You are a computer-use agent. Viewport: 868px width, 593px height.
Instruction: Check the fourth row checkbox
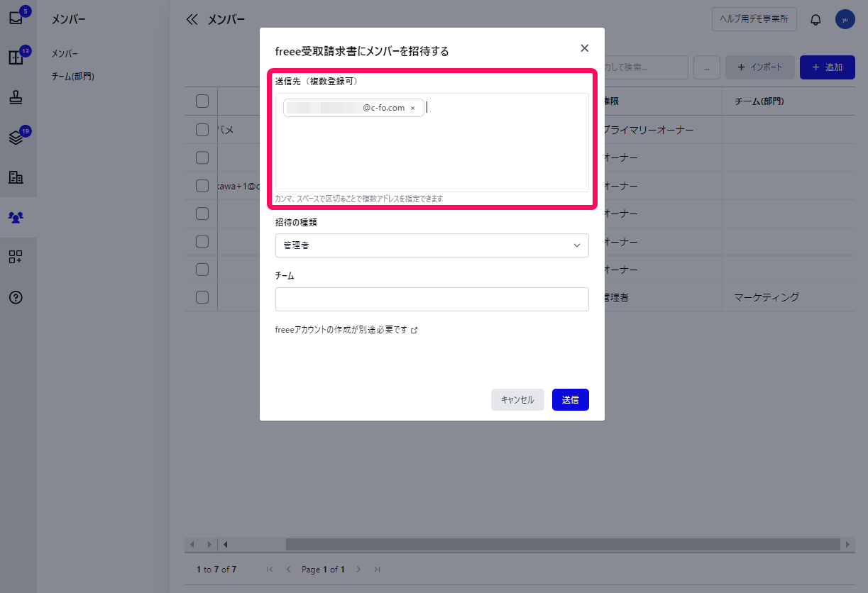click(x=202, y=214)
